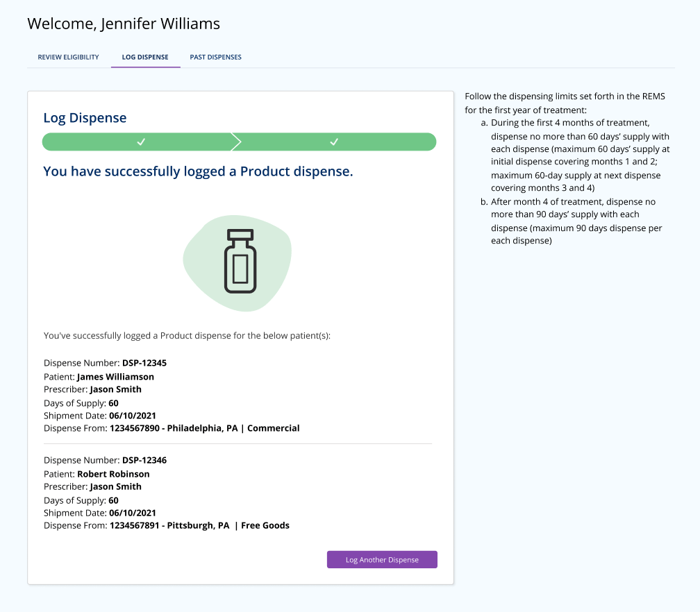Screen dimensions: 700x612
Task: Click the first step checkmark in progress bar
Action: [x=141, y=142]
